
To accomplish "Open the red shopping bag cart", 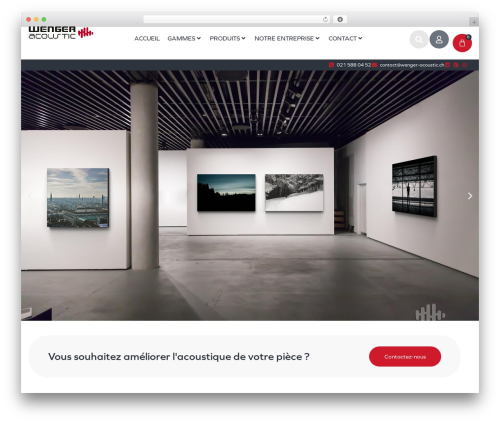I will click(x=462, y=43).
